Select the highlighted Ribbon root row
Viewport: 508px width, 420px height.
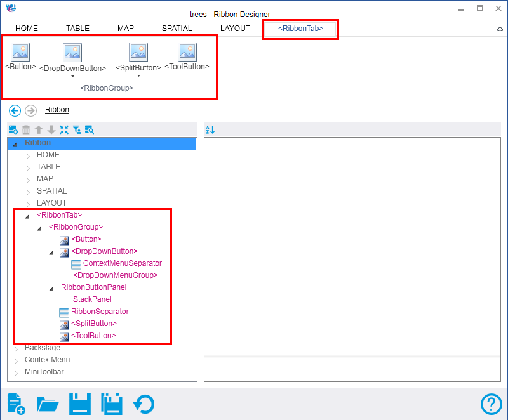pyautogui.click(x=102, y=144)
